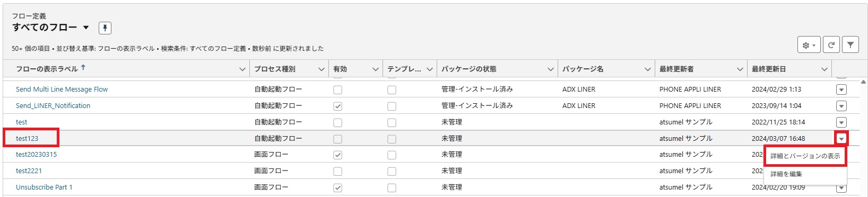Open the test123 flow link
868x197 pixels.
click(27, 139)
